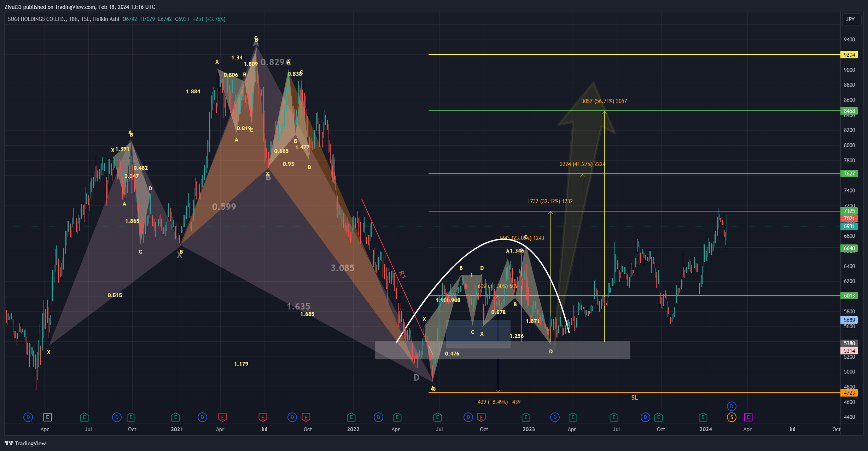The height and width of the screenshot is (451, 868).
Task: Click the blue D marker left of Apr 2023
Action: click(555, 417)
